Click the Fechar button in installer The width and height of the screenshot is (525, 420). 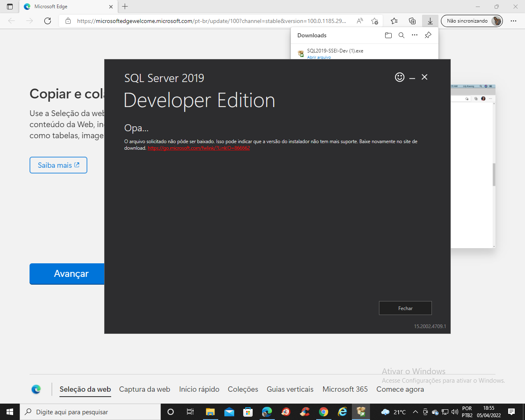click(x=405, y=308)
